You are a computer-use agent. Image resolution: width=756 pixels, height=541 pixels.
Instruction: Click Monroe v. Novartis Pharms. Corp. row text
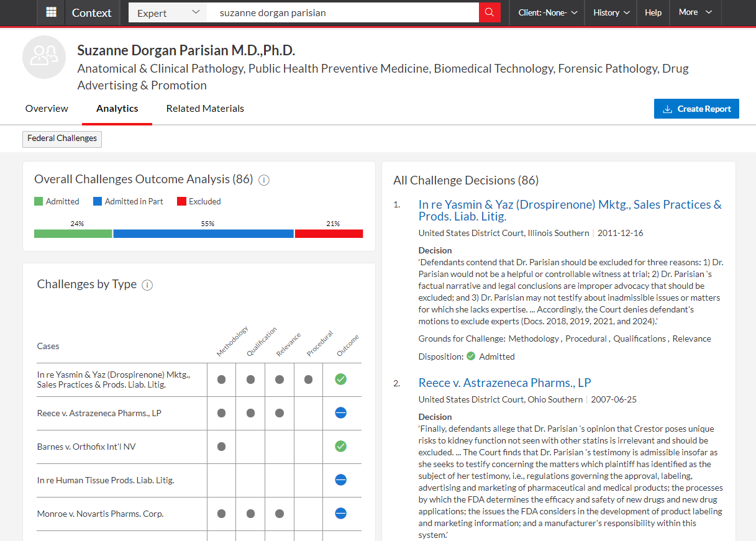(100, 514)
